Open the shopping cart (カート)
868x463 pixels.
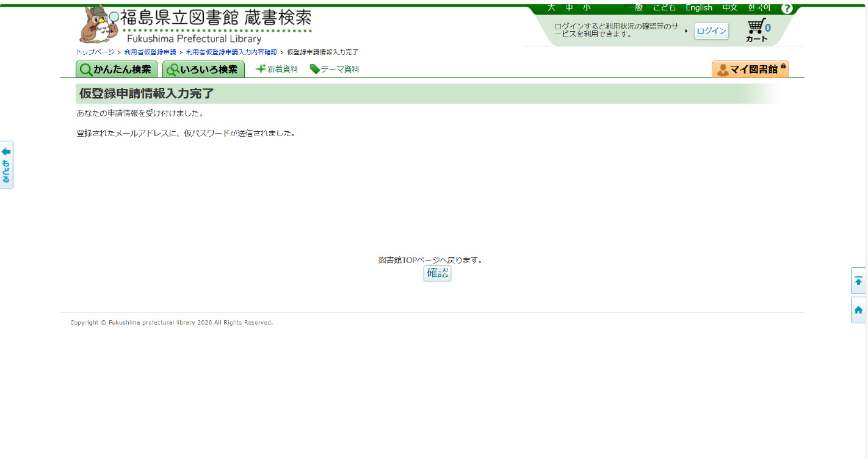tap(758, 31)
